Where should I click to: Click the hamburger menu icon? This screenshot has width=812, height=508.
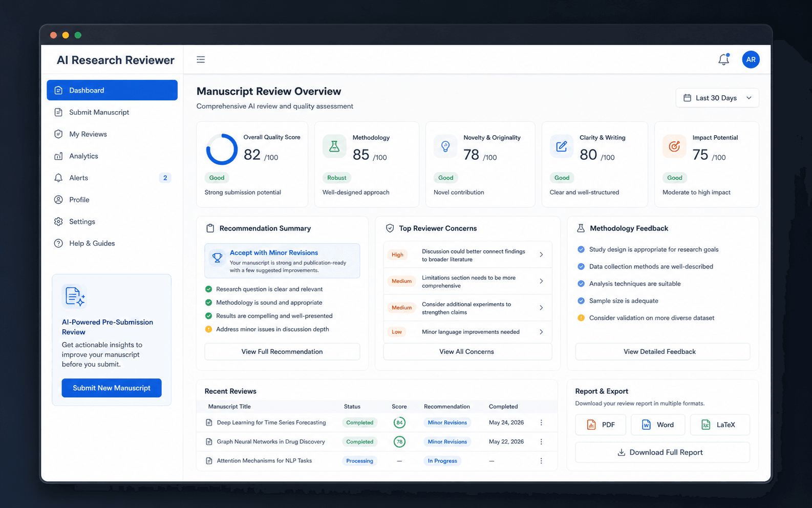click(x=201, y=59)
